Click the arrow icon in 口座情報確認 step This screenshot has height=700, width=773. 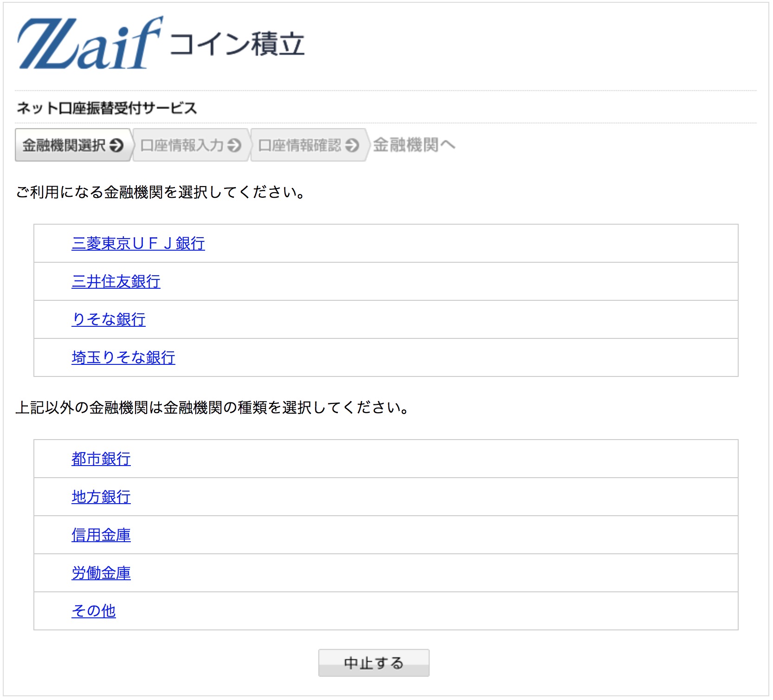tap(351, 145)
